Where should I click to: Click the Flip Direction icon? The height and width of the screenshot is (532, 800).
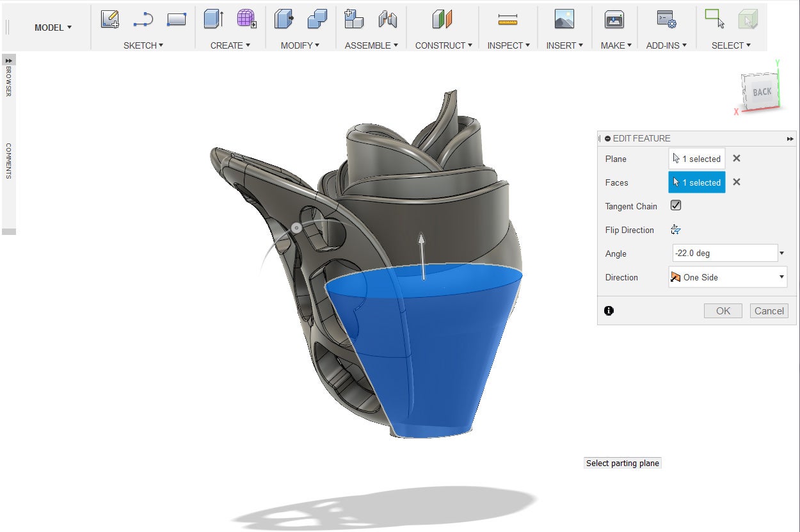[676, 230]
